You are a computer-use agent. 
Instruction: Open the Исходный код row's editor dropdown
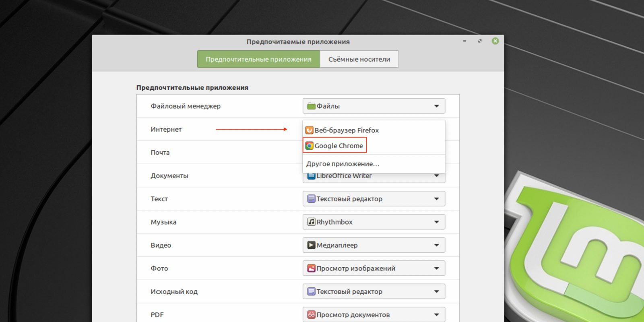(x=374, y=291)
